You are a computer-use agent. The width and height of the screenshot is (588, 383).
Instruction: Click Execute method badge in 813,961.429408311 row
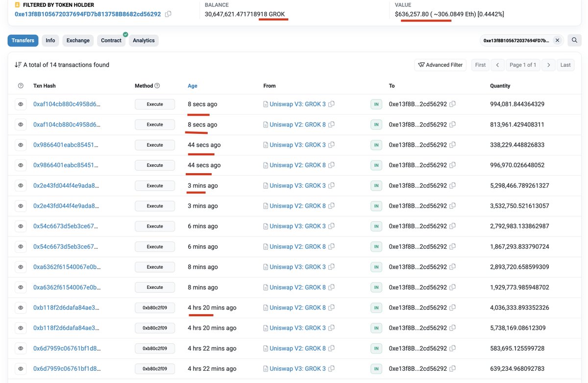(155, 125)
